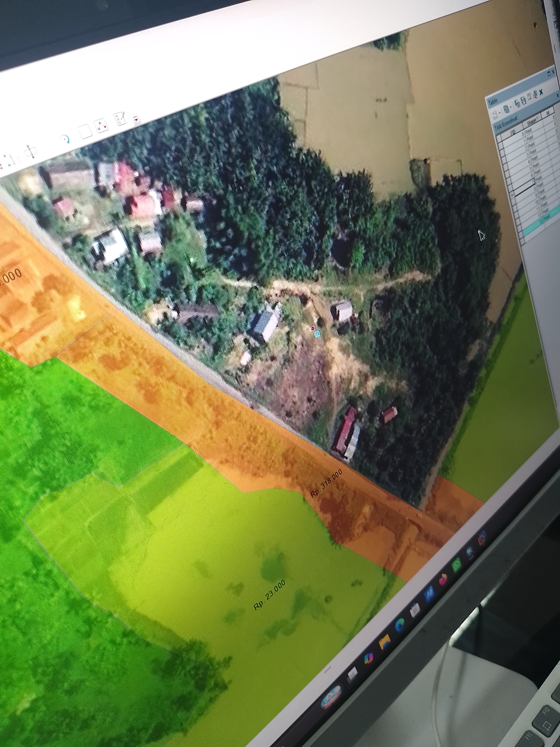
Task: Click the Switch Selection icon
Action: click(524, 100)
